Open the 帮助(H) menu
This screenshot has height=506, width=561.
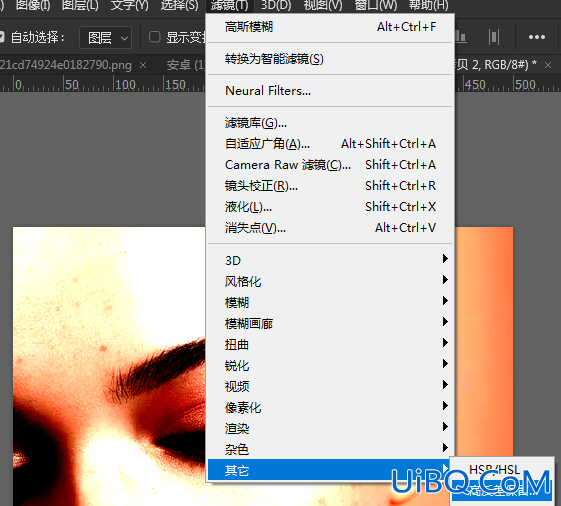coord(428,5)
